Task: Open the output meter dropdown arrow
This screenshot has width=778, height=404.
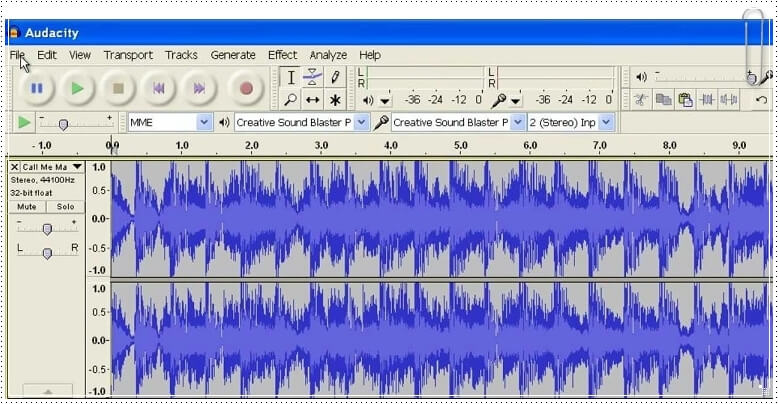Action: click(385, 101)
